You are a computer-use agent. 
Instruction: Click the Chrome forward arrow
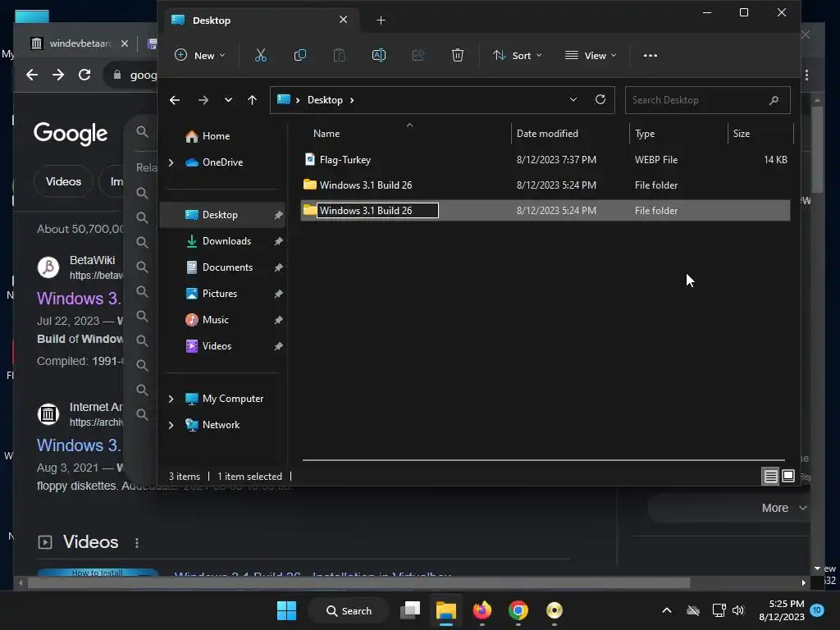pyautogui.click(x=58, y=75)
